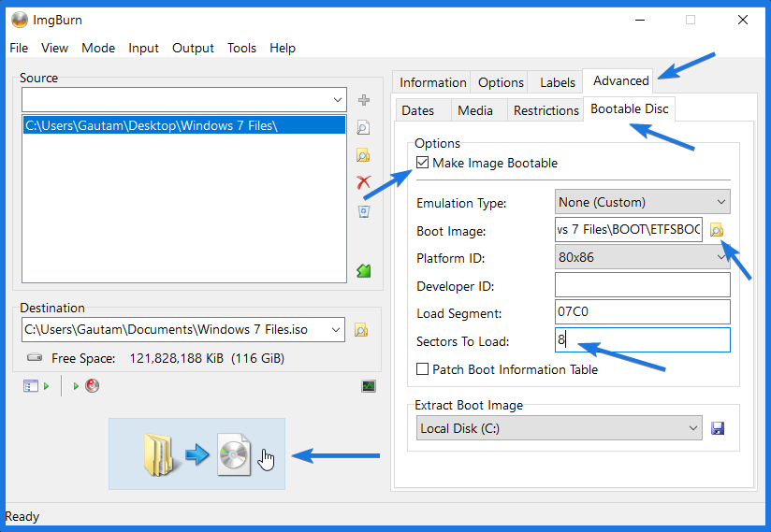Open the Tools menu
This screenshot has width=771, height=532.
[241, 48]
